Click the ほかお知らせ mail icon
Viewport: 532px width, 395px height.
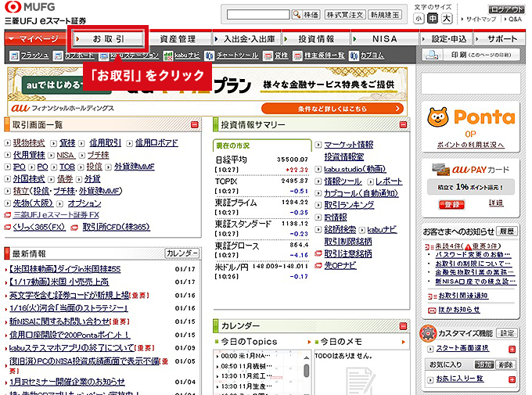[432, 311]
